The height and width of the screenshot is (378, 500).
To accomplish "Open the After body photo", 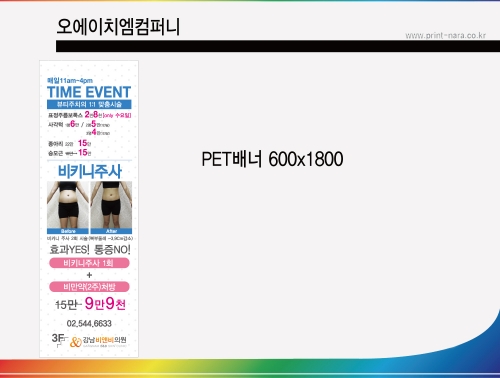I will coord(111,207).
